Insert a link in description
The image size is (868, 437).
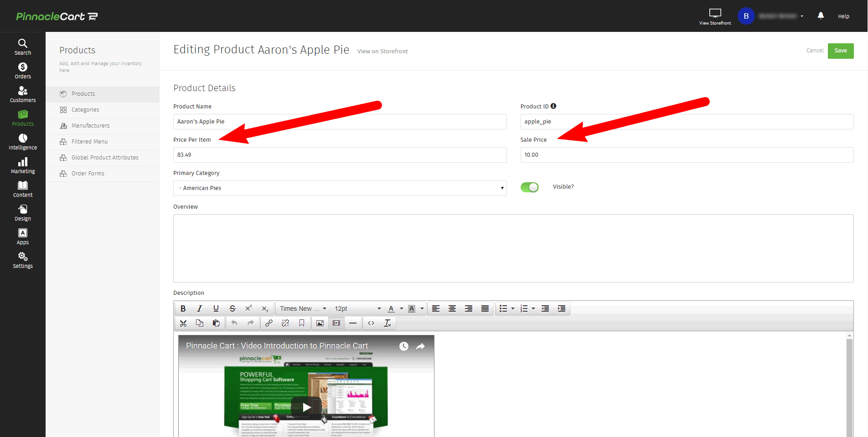269,323
